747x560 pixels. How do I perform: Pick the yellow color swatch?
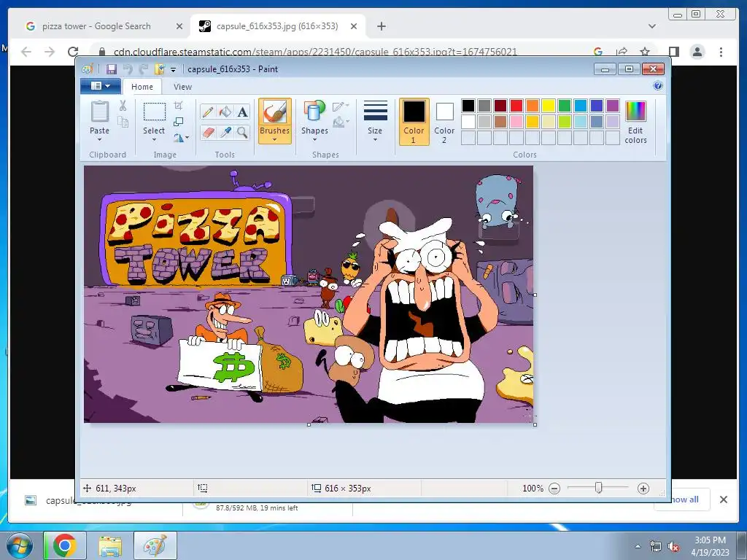[x=549, y=105]
